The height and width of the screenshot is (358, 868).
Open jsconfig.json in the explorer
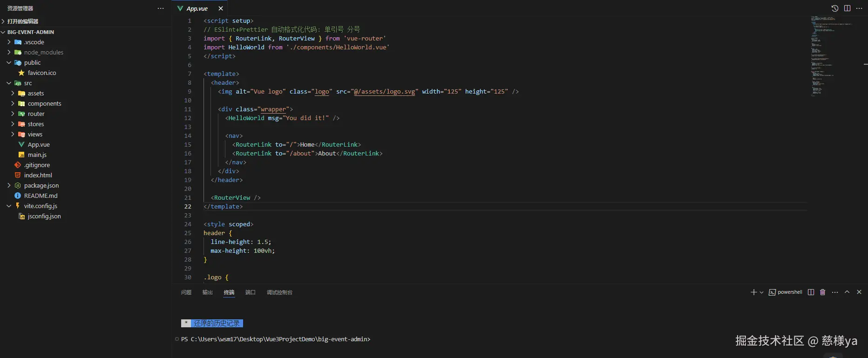pyautogui.click(x=86, y=216)
